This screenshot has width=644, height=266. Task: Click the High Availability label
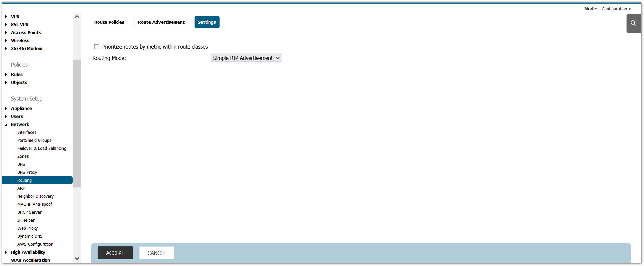click(28, 252)
